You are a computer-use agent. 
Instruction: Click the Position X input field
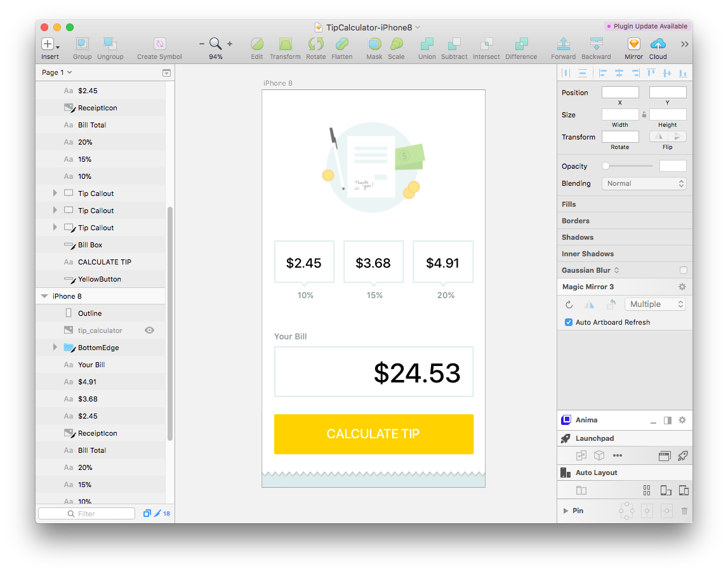tap(620, 93)
